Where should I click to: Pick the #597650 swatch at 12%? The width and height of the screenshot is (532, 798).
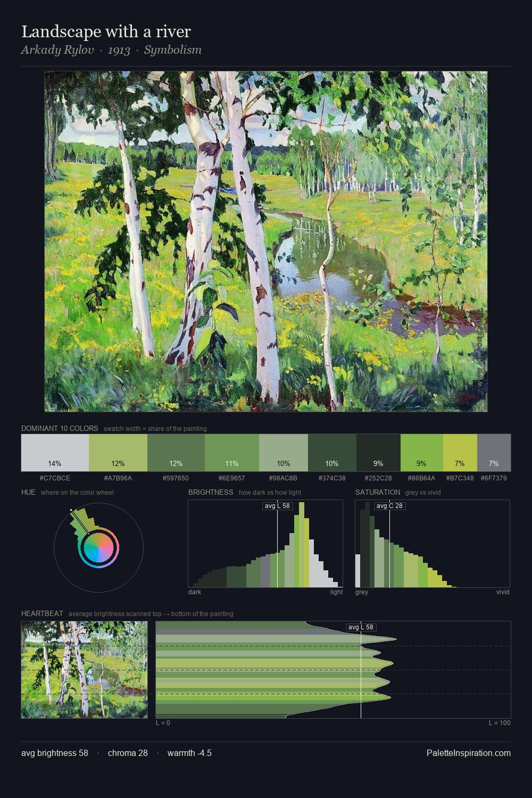(x=176, y=453)
